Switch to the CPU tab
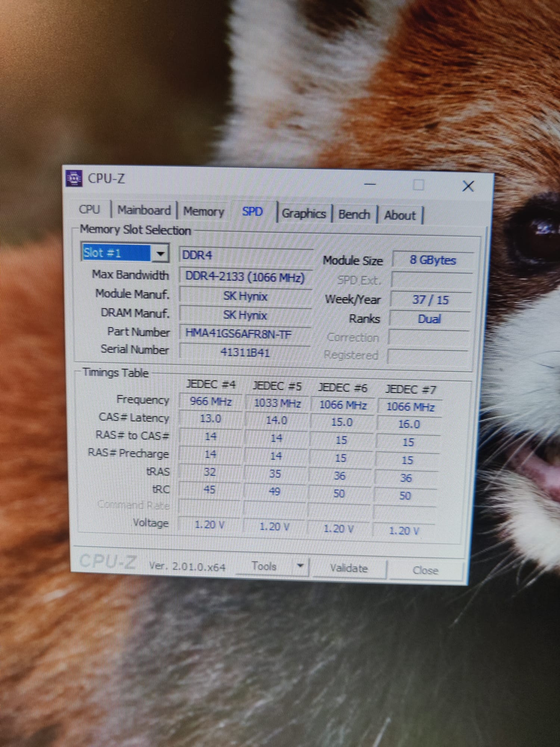This screenshot has height=747, width=560. coord(90,209)
